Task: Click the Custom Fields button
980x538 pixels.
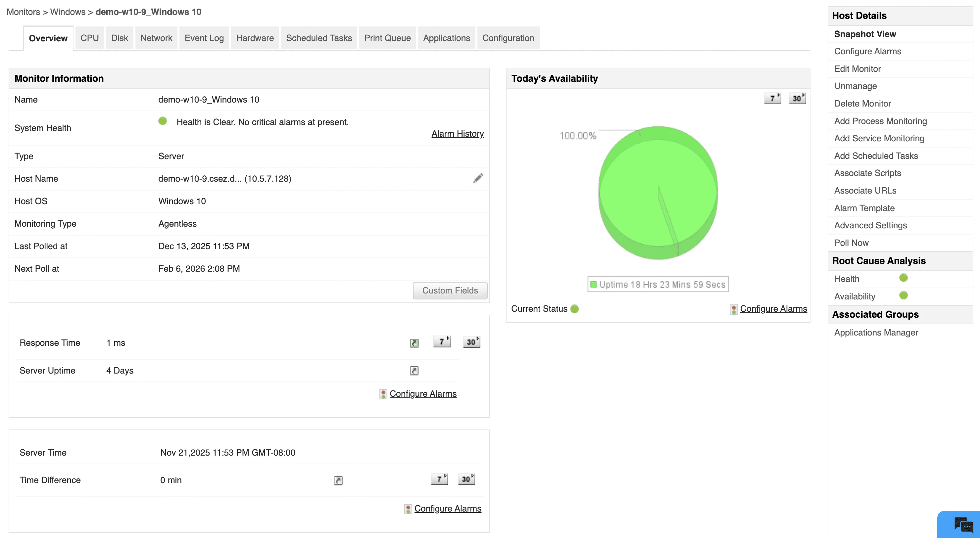Action: tap(450, 291)
